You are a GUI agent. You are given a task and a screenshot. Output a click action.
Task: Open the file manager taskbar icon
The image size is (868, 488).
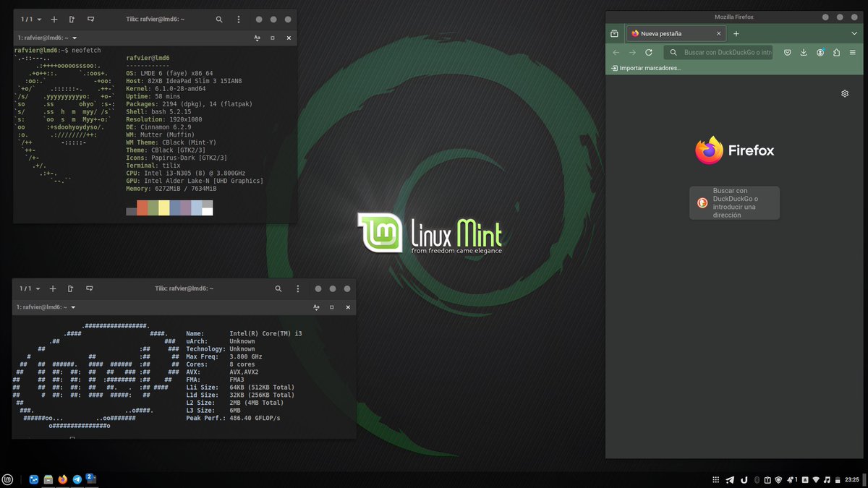click(48, 479)
